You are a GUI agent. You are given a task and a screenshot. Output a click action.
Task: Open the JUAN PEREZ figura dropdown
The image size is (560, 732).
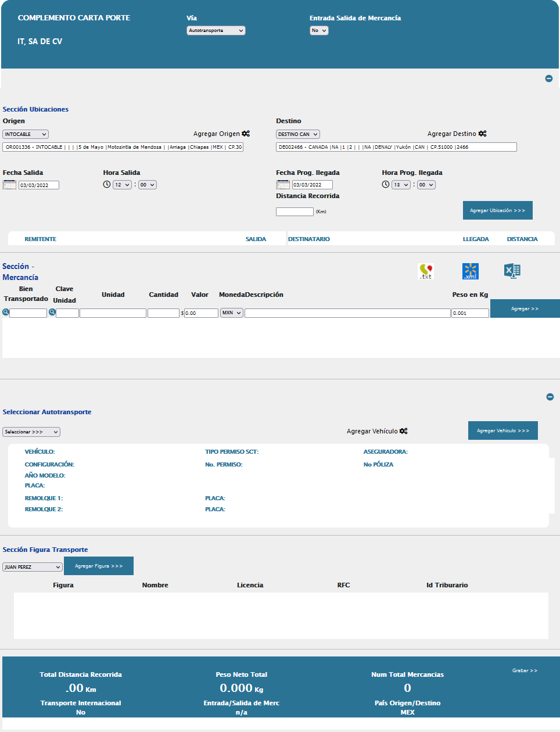[33, 567]
